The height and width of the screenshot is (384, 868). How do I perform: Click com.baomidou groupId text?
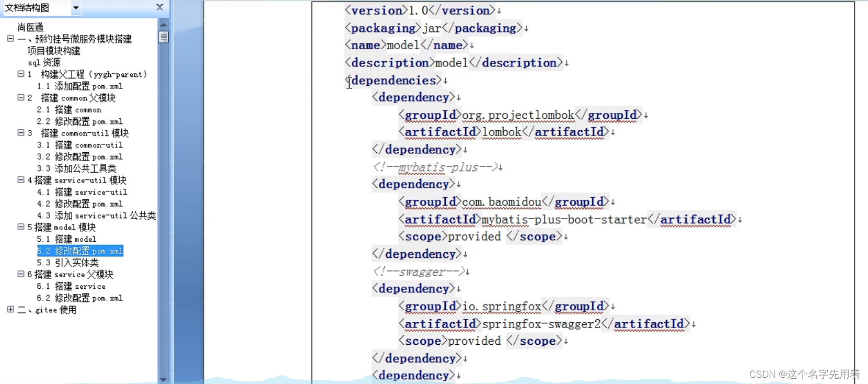(x=501, y=202)
